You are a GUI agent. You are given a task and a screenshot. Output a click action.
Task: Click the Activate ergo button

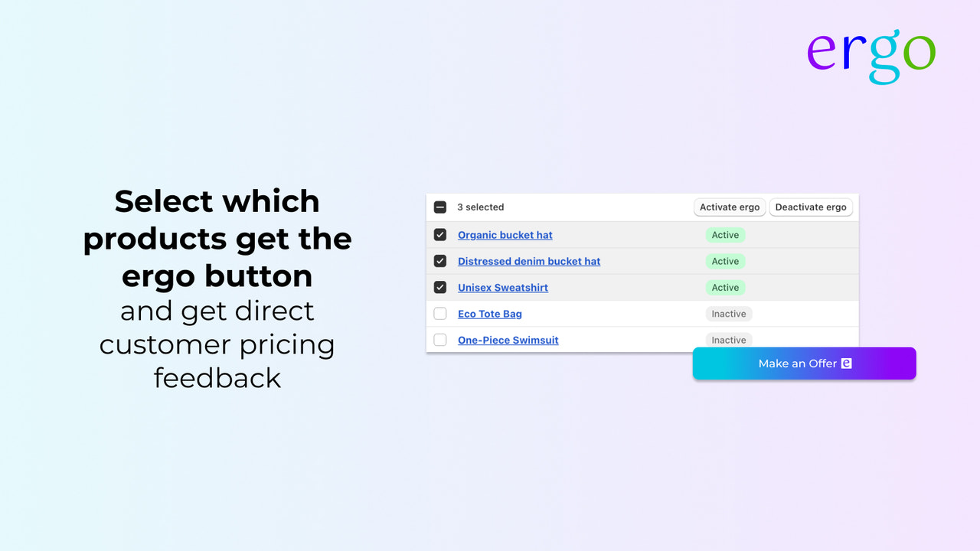(729, 207)
